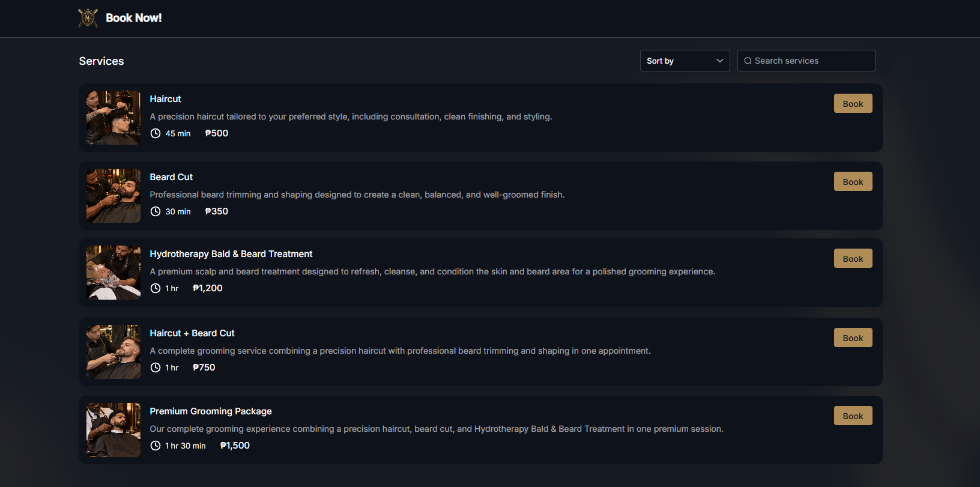Book the Haircut service
Image resolution: width=980 pixels, height=487 pixels.
(853, 103)
